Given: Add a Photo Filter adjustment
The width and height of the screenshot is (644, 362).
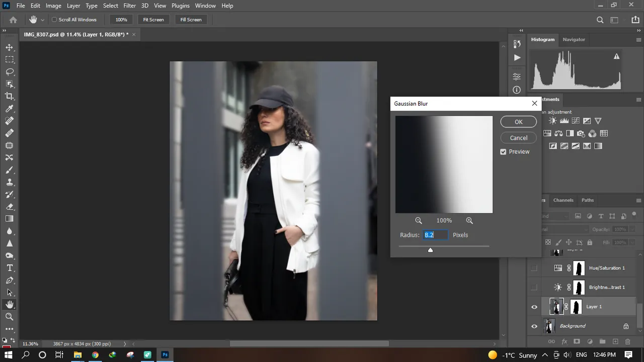Looking at the screenshot, I should coord(581,133).
